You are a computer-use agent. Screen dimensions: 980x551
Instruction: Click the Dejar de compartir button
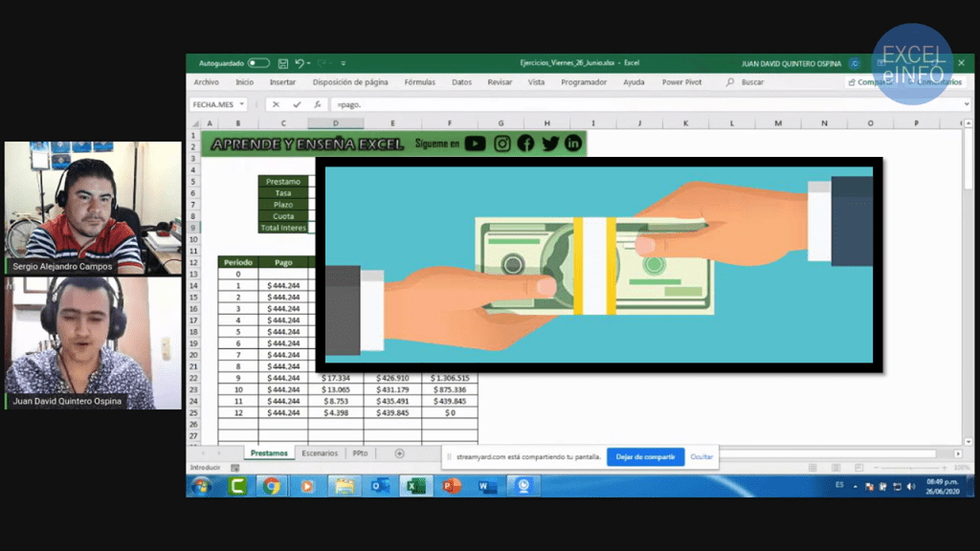coord(645,456)
